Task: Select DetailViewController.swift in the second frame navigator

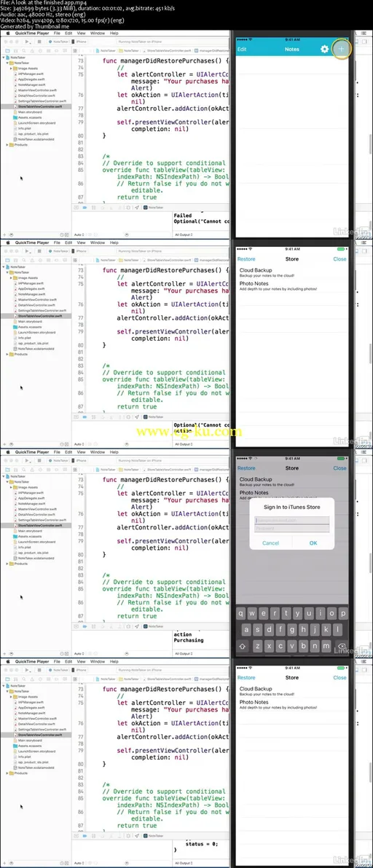Action: pos(35,305)
